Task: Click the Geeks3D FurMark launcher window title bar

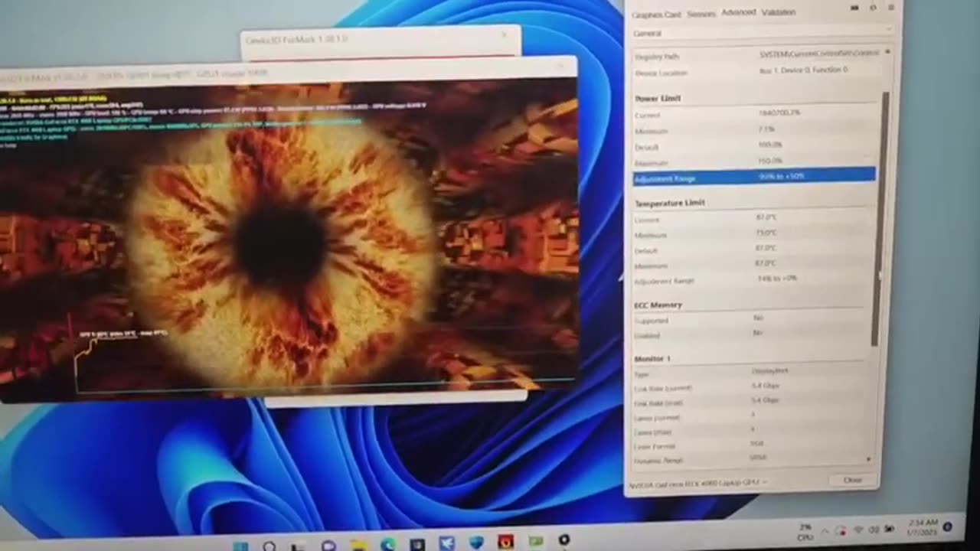Action: [x=381, y=38]
